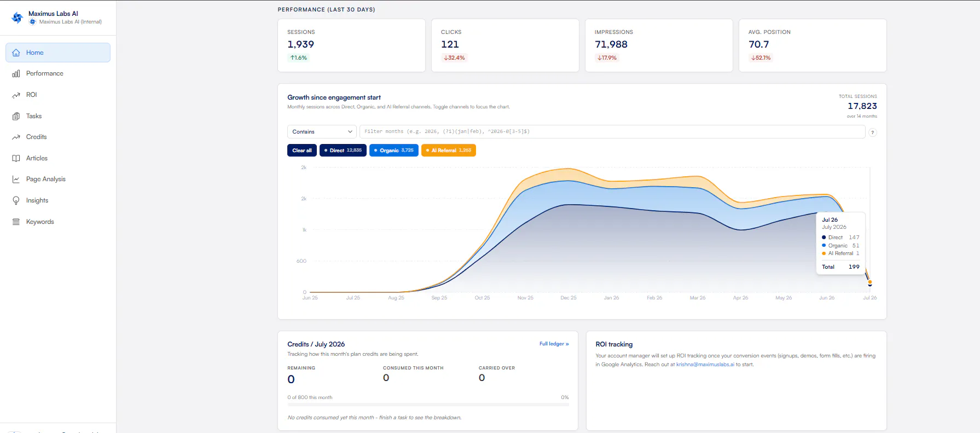The width and height of the screenshot is (980, 433).
Task: Click the credits usage progress bar
Action: pyautogui.click(x=428, y=405)
